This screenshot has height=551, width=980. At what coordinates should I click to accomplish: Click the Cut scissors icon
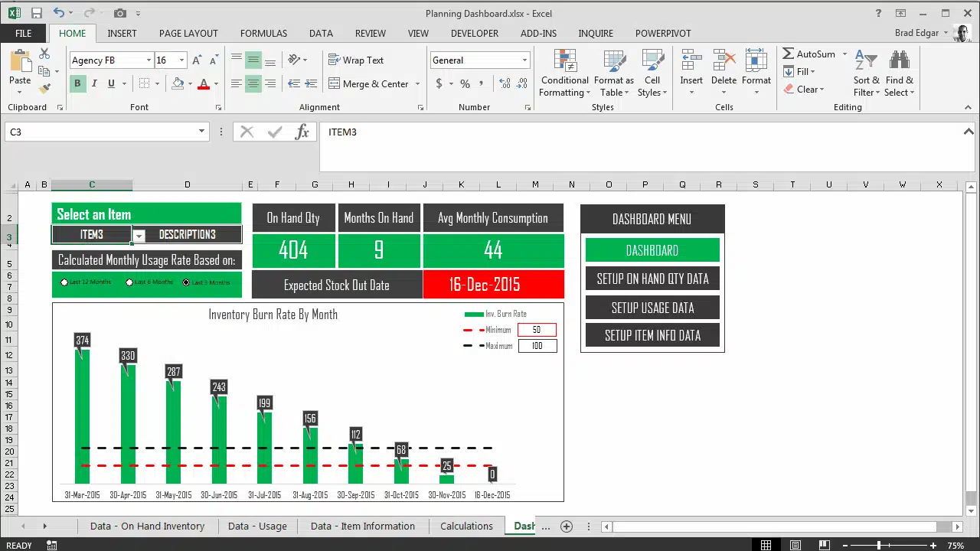click(44, 54)
